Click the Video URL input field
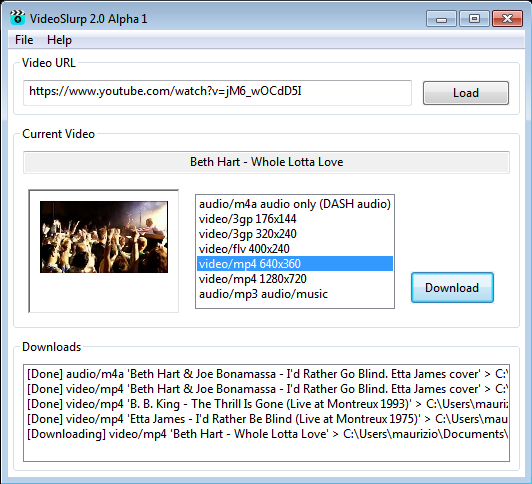 click(x=217, y=93)
